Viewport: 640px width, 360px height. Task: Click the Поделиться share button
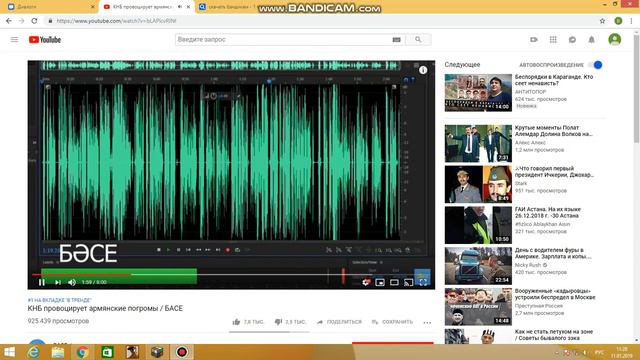pos(339,322)
